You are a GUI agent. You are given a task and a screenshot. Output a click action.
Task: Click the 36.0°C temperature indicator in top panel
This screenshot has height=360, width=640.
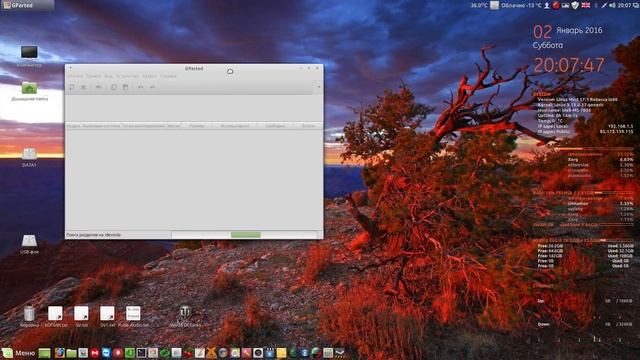point(479,5)
